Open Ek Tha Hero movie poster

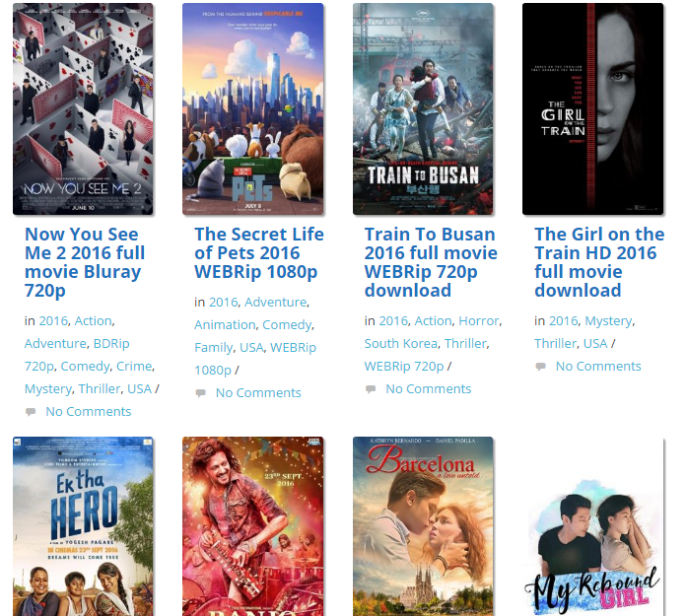(83, 526)
